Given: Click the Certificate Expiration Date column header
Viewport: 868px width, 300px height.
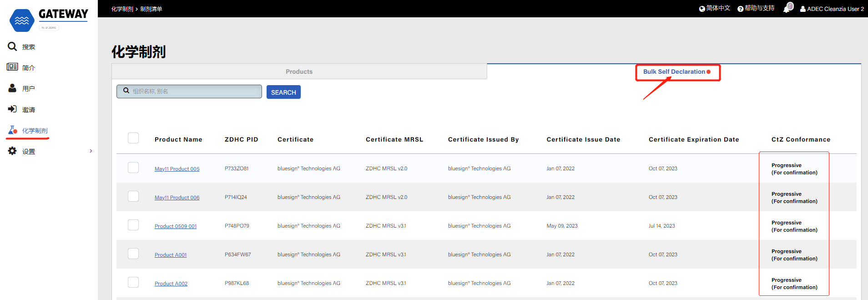Looking at the screenshot, I should tap(694, 139).
